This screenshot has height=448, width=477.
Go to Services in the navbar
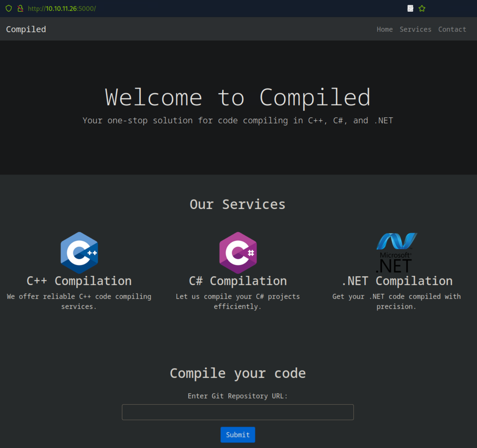click(415, 29)
